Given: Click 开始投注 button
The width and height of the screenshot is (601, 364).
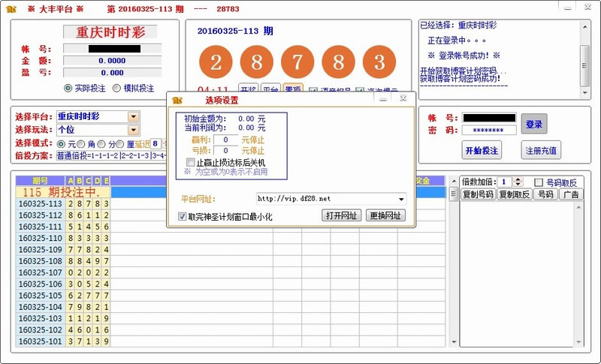Looking at the screenshot, I should click(x=482, y=150).
